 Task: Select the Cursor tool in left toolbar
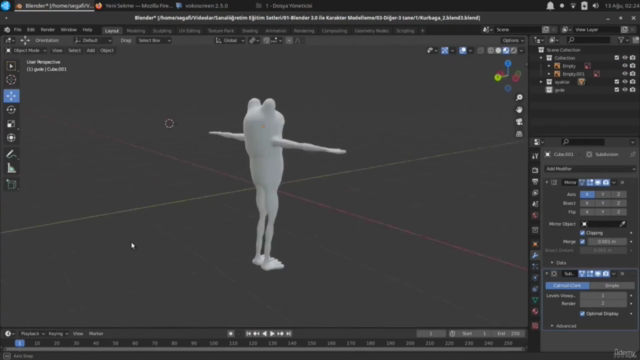(x=11, y=80)
